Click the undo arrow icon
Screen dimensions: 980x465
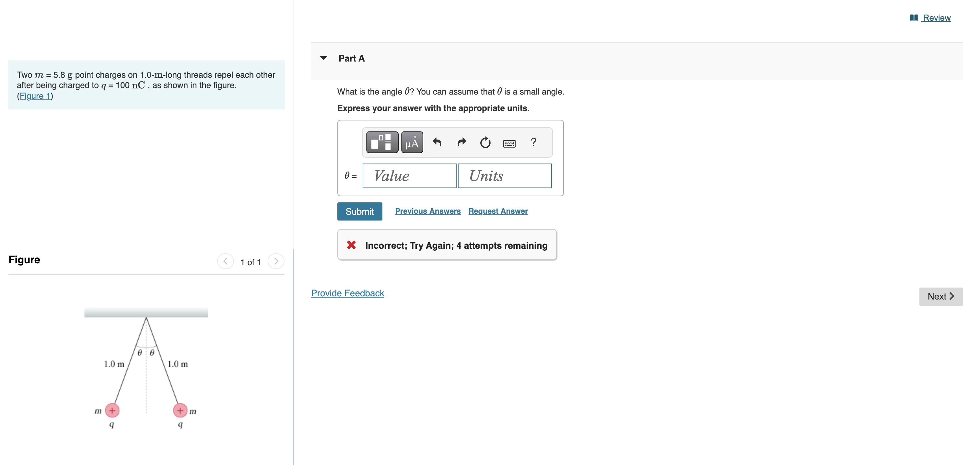(x=437, y=142)
